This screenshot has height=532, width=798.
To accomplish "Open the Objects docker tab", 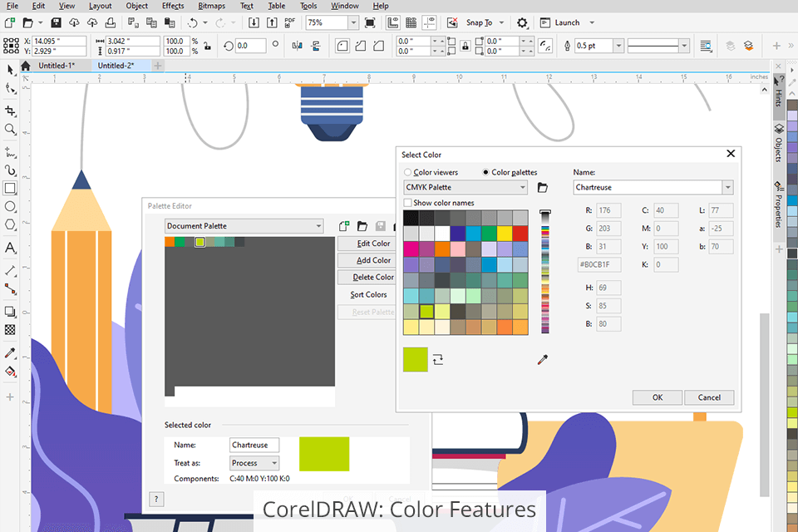I will [779, 144].
